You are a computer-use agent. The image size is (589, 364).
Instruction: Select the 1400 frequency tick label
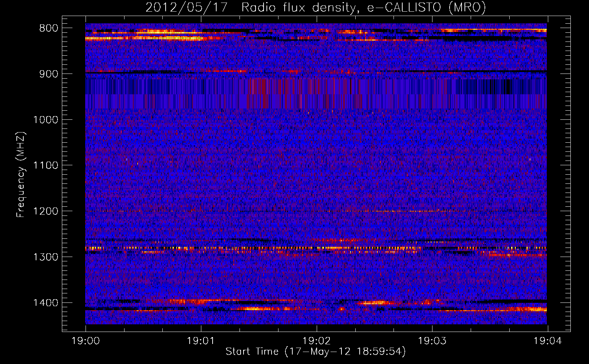click(46, 303)
